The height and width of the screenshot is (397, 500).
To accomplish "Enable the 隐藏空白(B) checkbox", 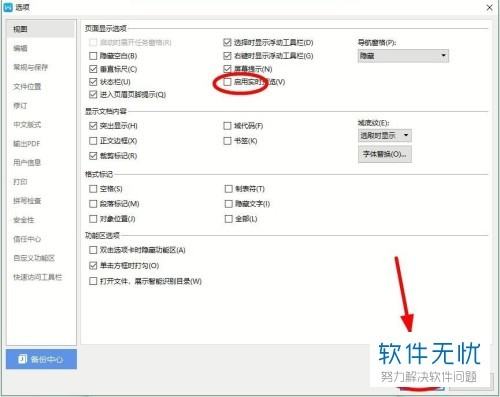I will coord(93,56).
